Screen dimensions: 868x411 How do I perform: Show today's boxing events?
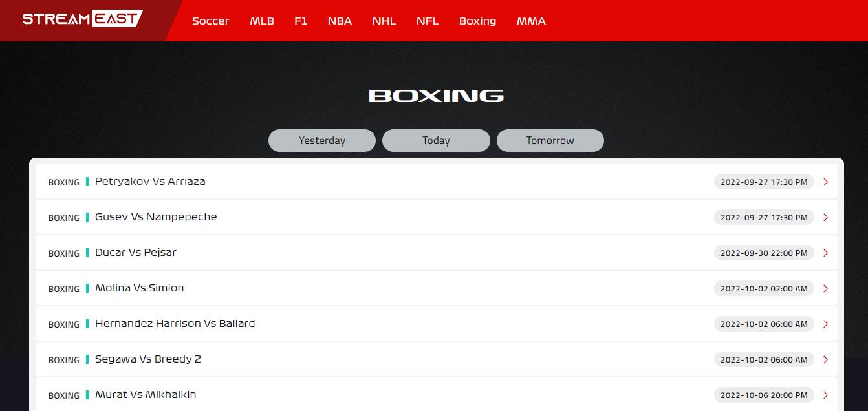[436, 140]
